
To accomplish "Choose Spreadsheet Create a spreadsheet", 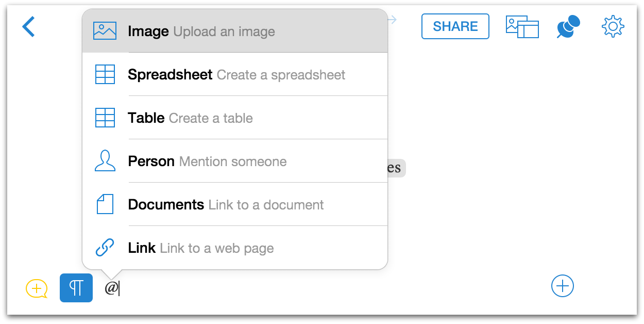I will click(x=236, y=75).
